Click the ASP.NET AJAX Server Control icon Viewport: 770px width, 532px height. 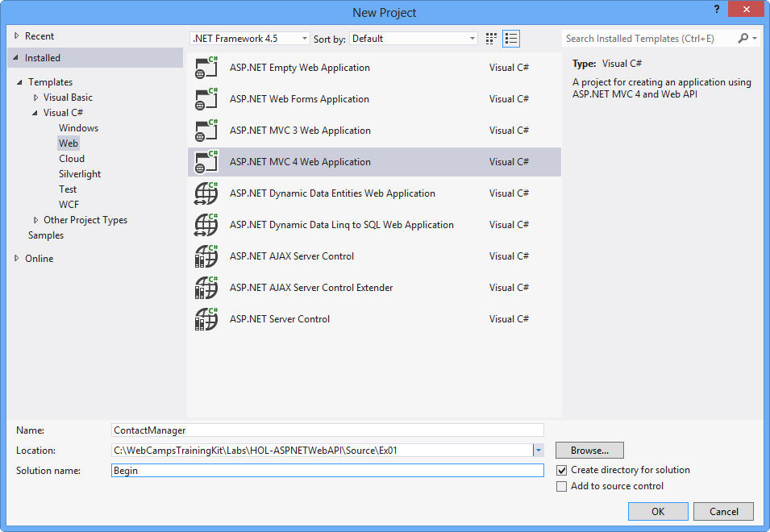tap(206, 256)
